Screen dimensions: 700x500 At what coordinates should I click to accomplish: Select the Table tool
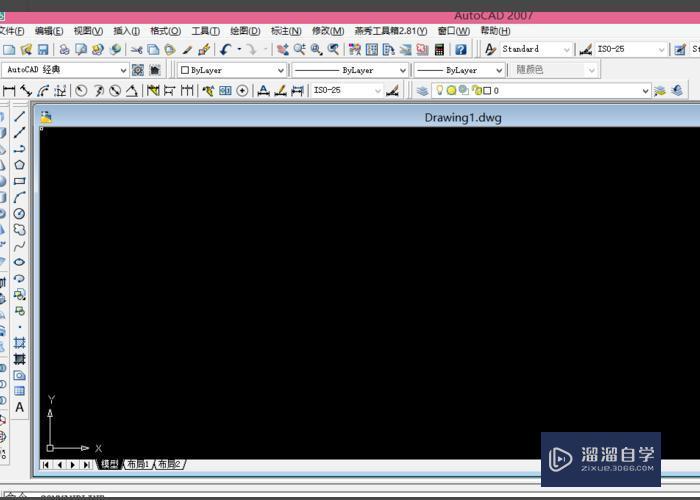(19, 391)
